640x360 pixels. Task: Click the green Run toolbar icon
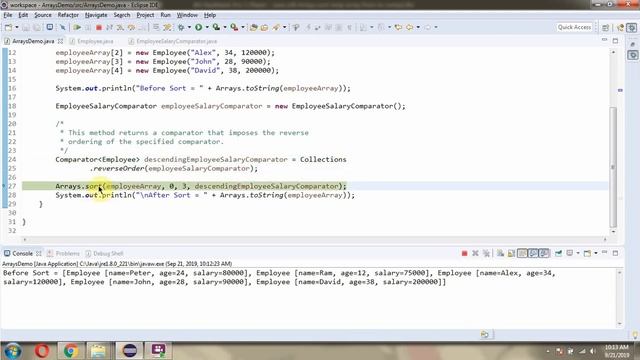tap(198, 27)
